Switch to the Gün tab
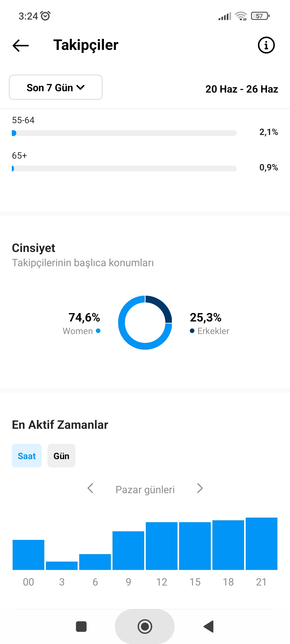This screenshot has height=644, width=290. point(61,456)
